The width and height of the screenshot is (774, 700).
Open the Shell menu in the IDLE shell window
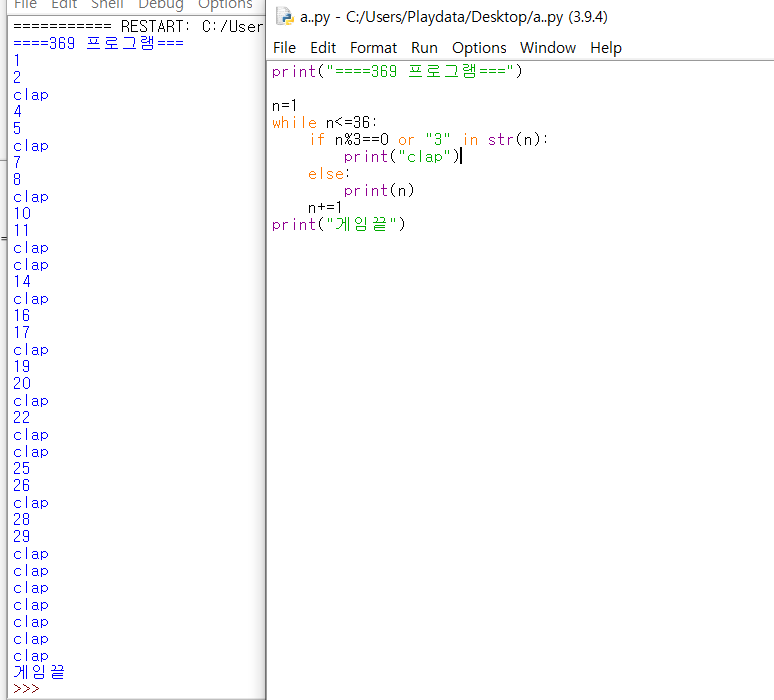(107, 4)
